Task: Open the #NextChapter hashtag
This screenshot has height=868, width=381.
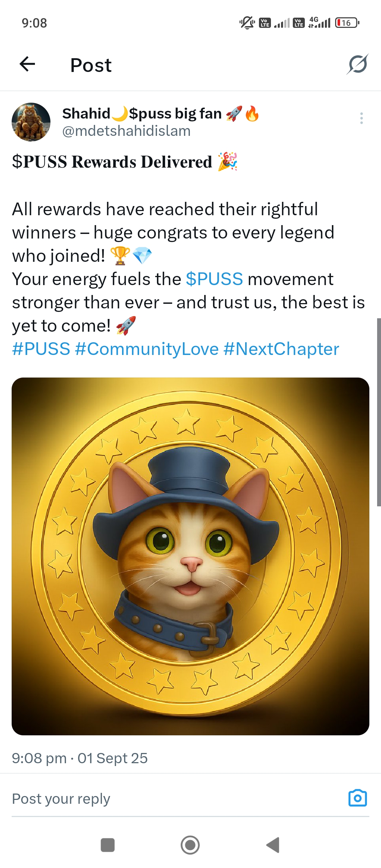Action: pos(281,349)
